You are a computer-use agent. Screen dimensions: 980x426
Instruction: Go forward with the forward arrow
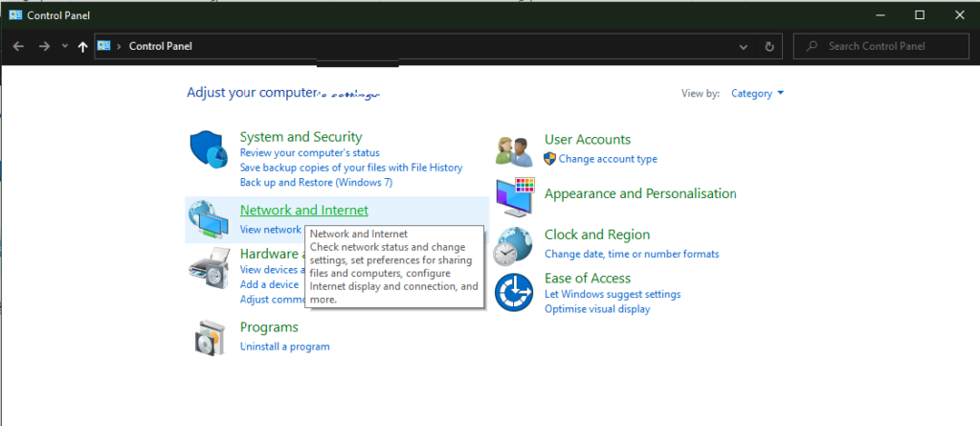coord(44,46)
